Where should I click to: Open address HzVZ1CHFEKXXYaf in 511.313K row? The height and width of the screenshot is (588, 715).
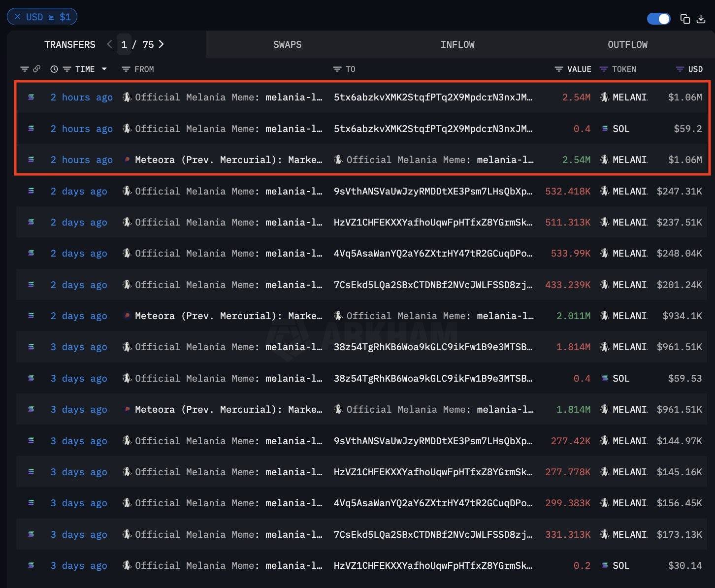tap(433, 222)
